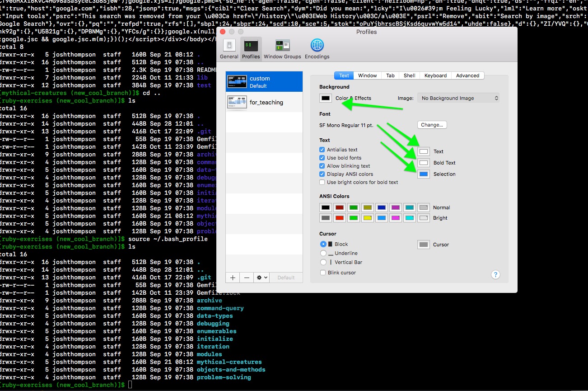Select the Underline cursor radio button
The image size is (588, 391).
pyautogui.click(x=323, y=253)
